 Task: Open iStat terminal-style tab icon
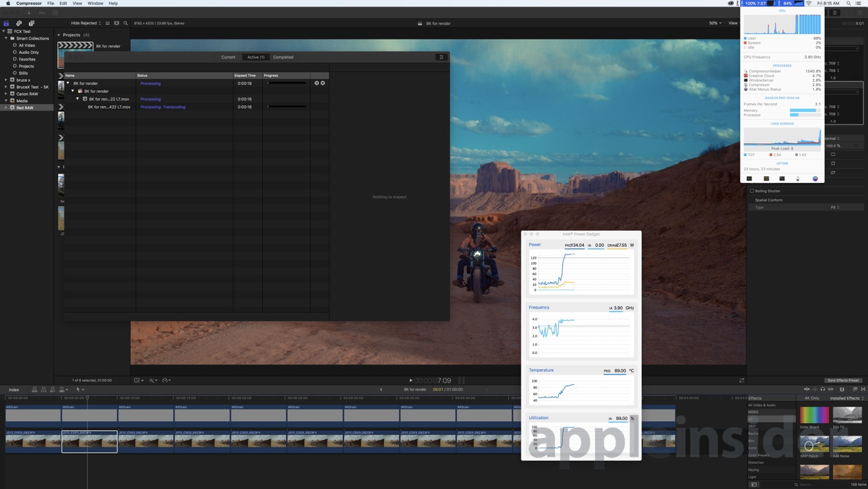[x=782, y=178]
